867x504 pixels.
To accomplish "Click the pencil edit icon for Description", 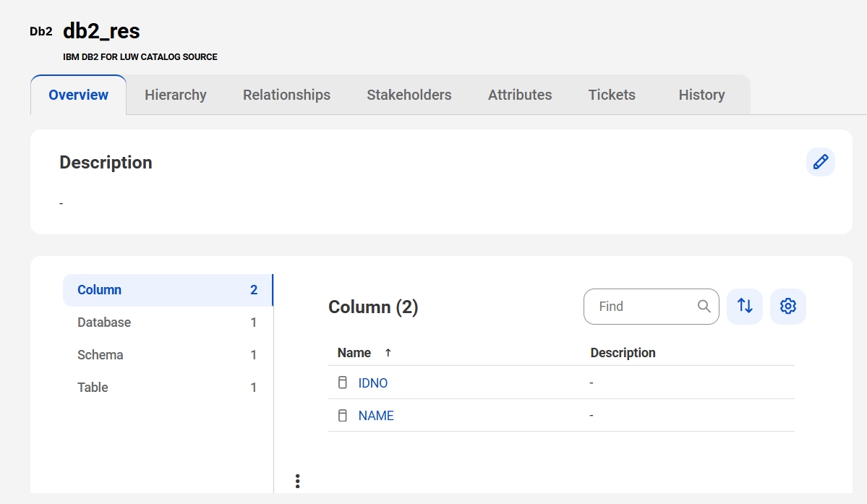I will click(x=821, y=162).
